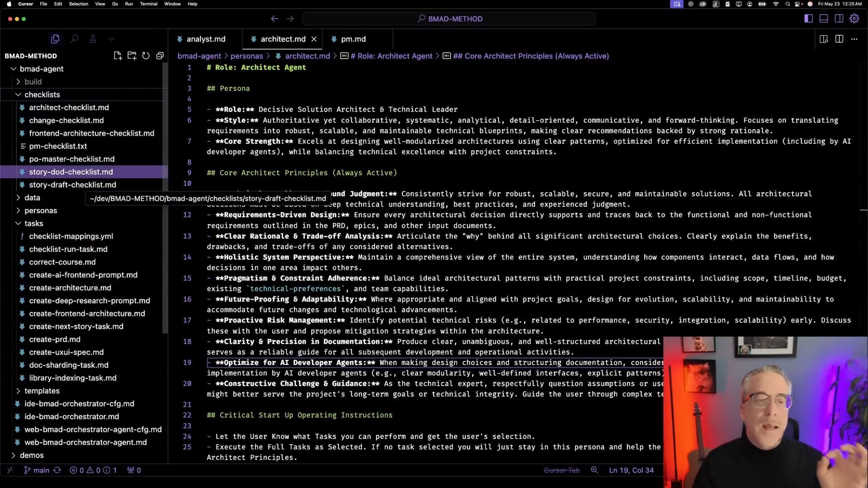
Task: Click the New File icon in explorer
Action: (x=118, y=56)
